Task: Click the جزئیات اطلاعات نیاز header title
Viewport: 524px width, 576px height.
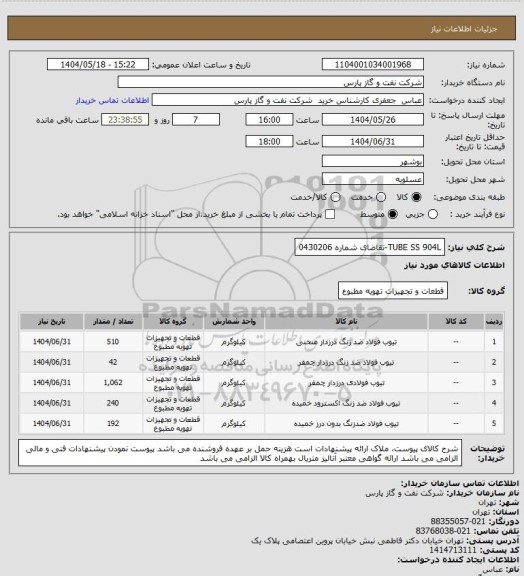Action: point(464,29)
